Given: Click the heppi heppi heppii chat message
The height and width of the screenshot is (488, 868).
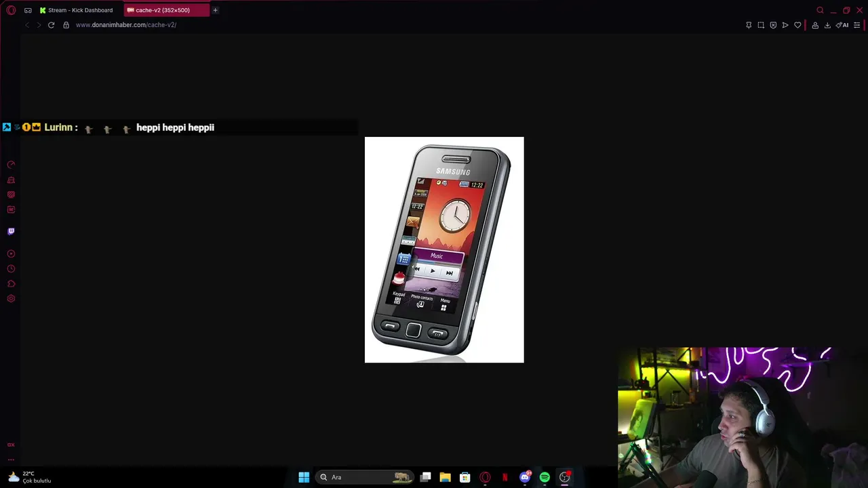Looking at the screenshot, I should (x=175, y=127).
